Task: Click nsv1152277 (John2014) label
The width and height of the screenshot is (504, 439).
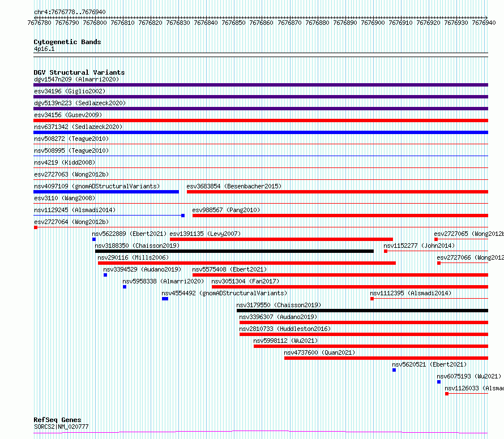Action: (419, 246)
